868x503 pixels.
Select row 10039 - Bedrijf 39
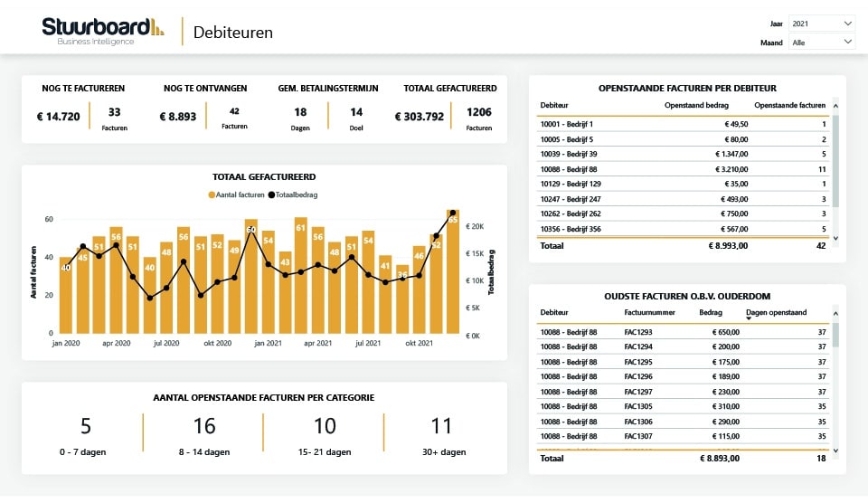683,154
